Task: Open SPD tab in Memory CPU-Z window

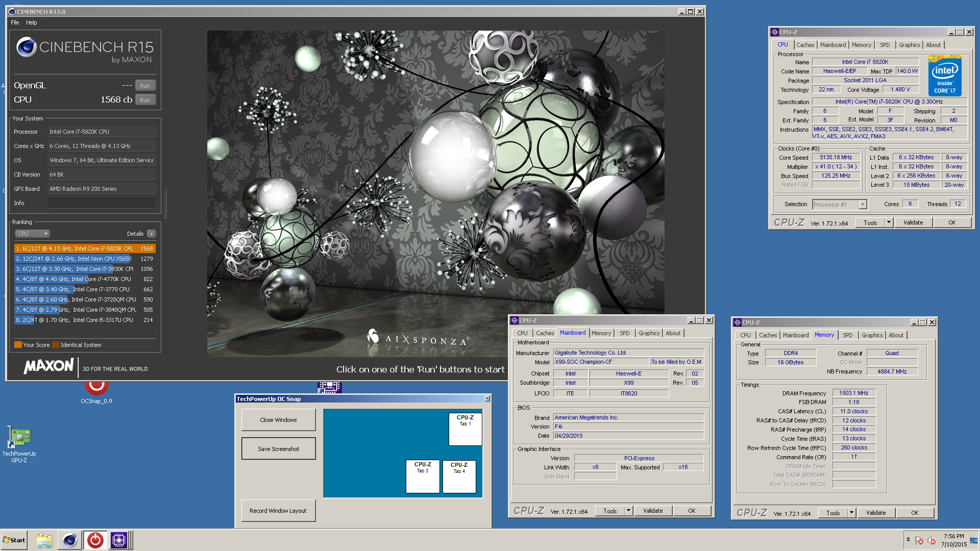Action: click(x=847, y=335)
